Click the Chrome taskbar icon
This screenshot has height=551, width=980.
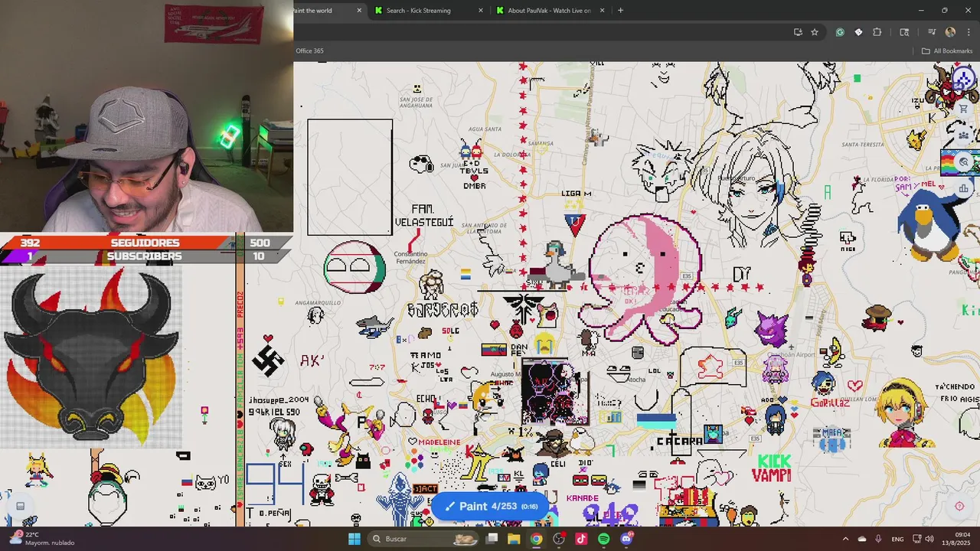tap(536, 539)
